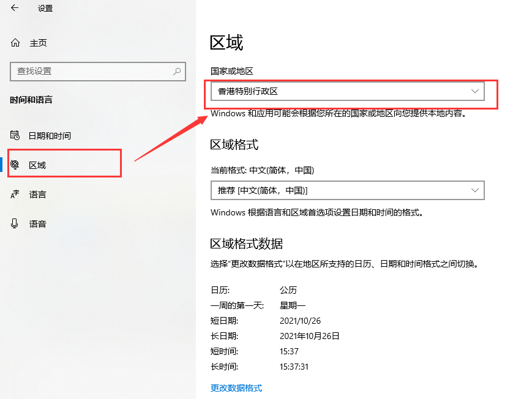Click the chevron on the 区域格式 combo box
532x399 pixels.
tap(475, 190)
